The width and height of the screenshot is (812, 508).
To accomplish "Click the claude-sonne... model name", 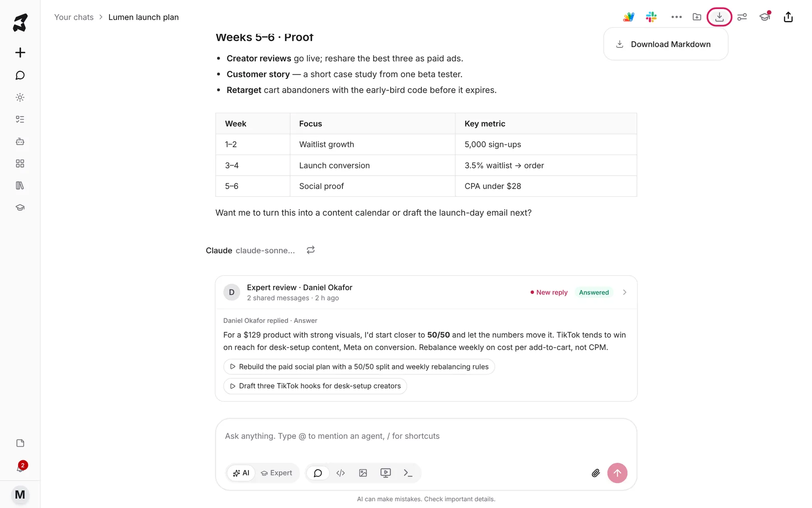I will pos(265,251).
